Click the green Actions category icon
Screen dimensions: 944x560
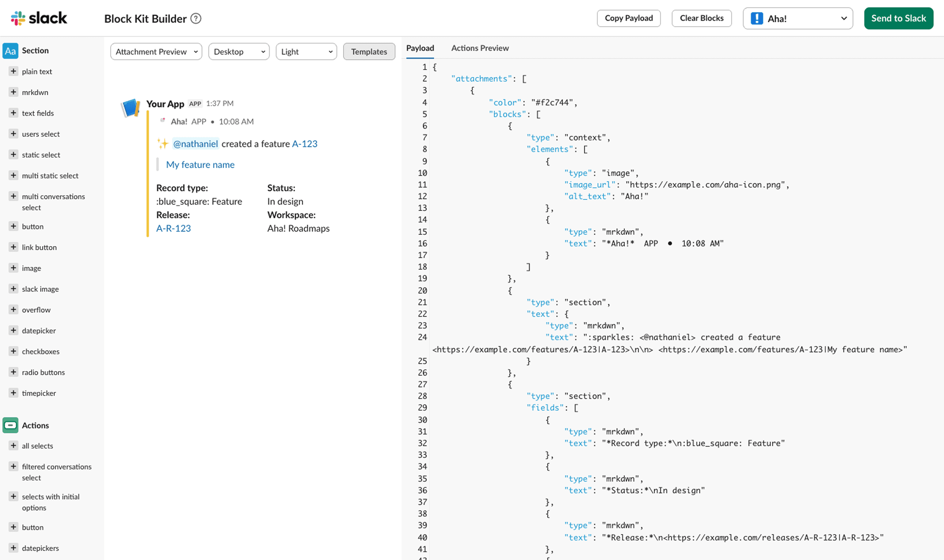pyautogui.click(x=10, y=425)
